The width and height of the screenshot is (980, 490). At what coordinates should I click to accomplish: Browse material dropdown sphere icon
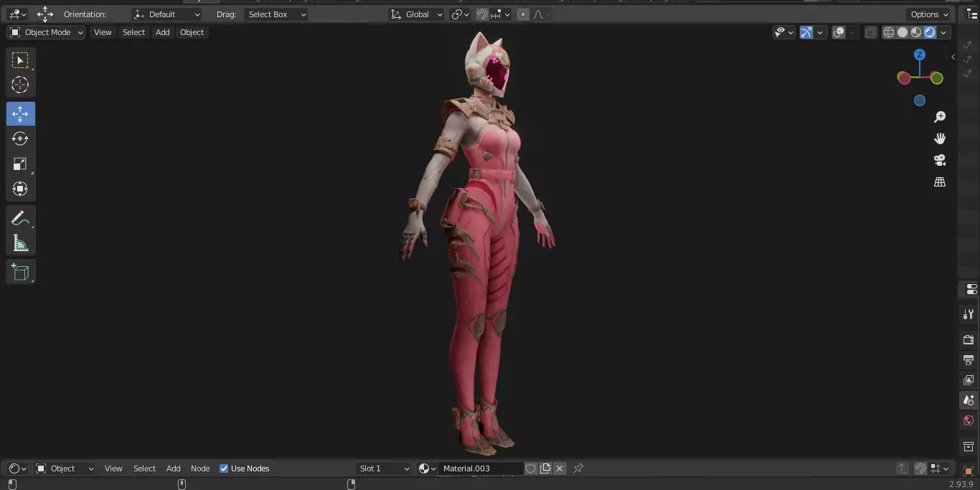[428, 468]
